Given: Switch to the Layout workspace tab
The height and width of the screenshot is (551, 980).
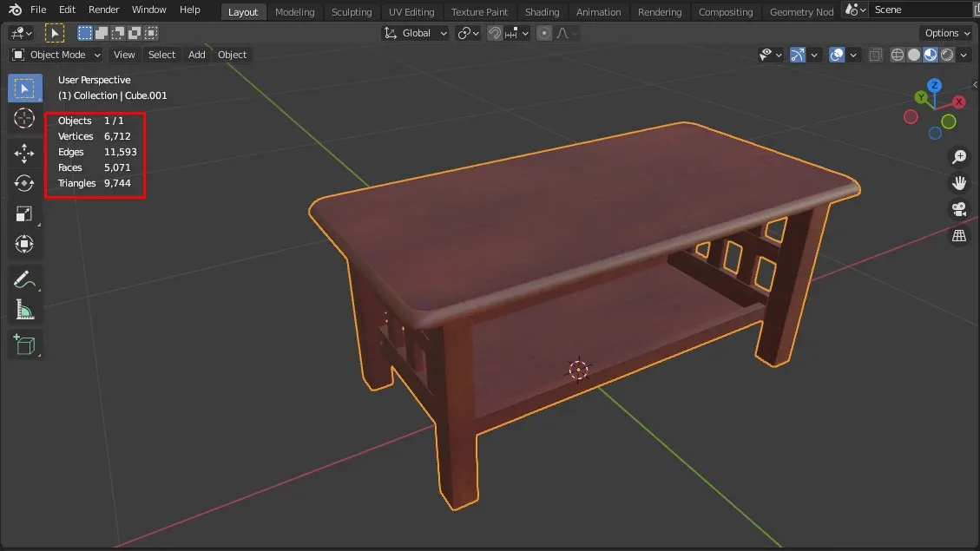Looking at the screenshot, I should (243, 12).
